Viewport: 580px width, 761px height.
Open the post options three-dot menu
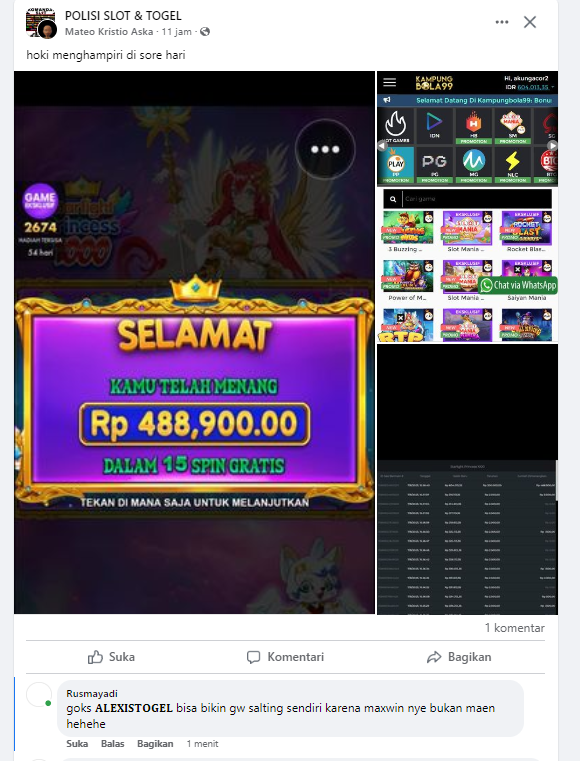tap(502, 22)
